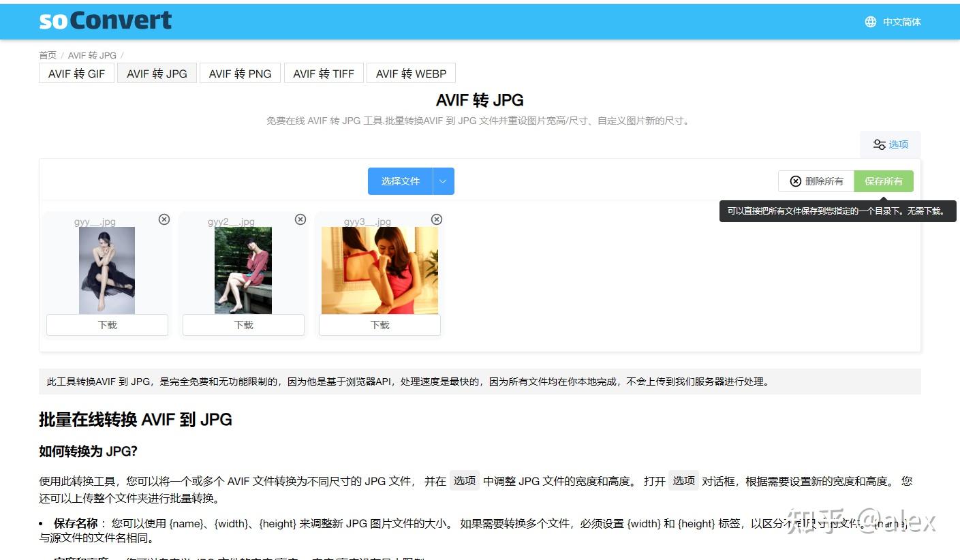Image resolution: width=960 pixels, height=560 pixels.
Task: Open the language selector globe icon
Action: pyautogui.click(x=870, y=21)
